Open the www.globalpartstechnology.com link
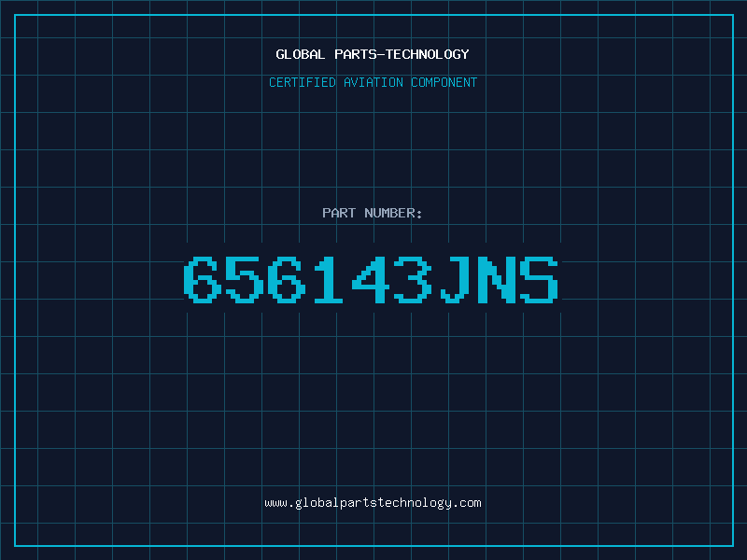 [x=373, y=503]
